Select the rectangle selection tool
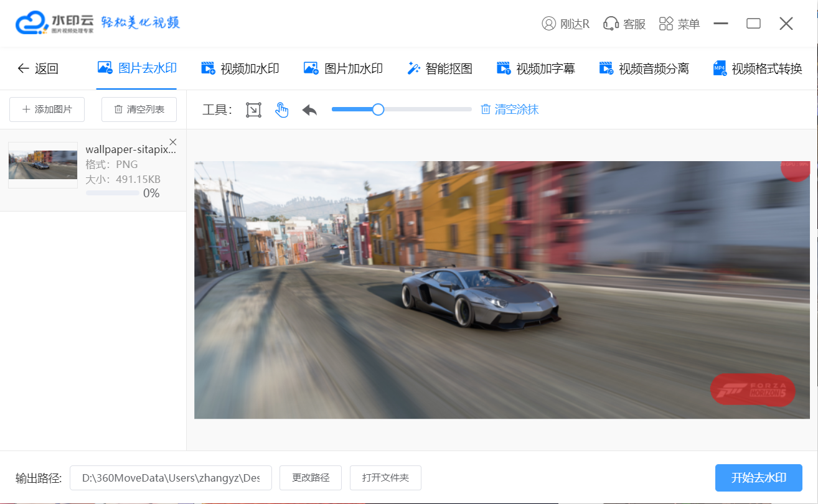Viewport: 818px width, 504px height. 253,110
